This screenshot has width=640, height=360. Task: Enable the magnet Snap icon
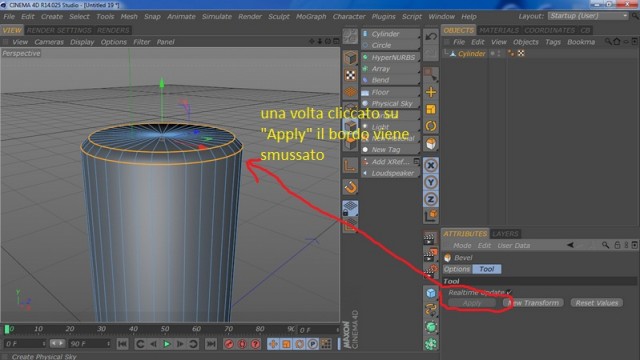coord(350,187)
